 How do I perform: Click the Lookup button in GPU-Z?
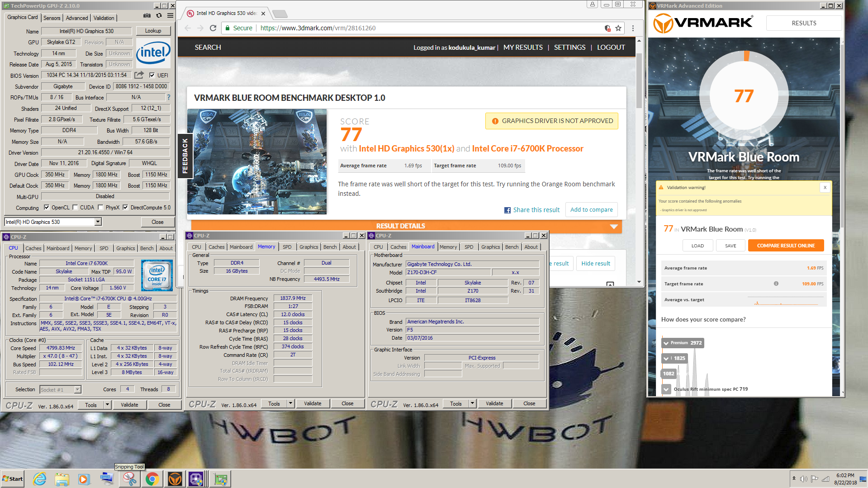pyautogui.click(x=153, y=31)
